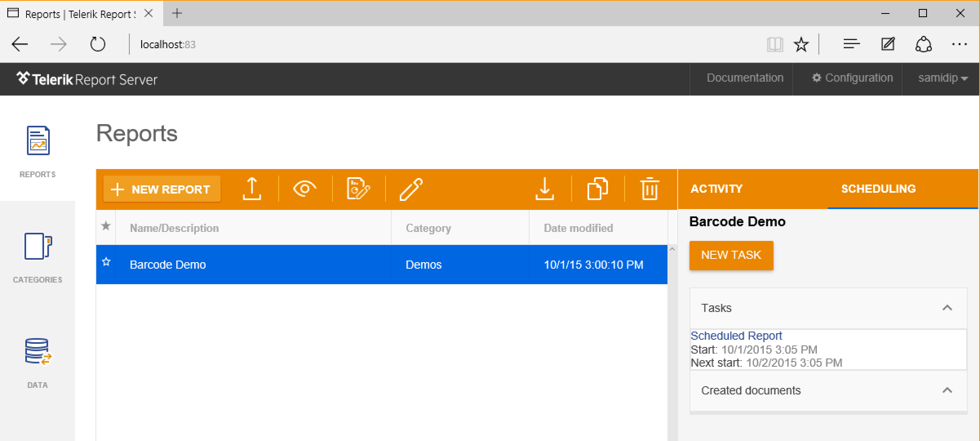
Task: Download the selected report
Action: pos(545,189)
